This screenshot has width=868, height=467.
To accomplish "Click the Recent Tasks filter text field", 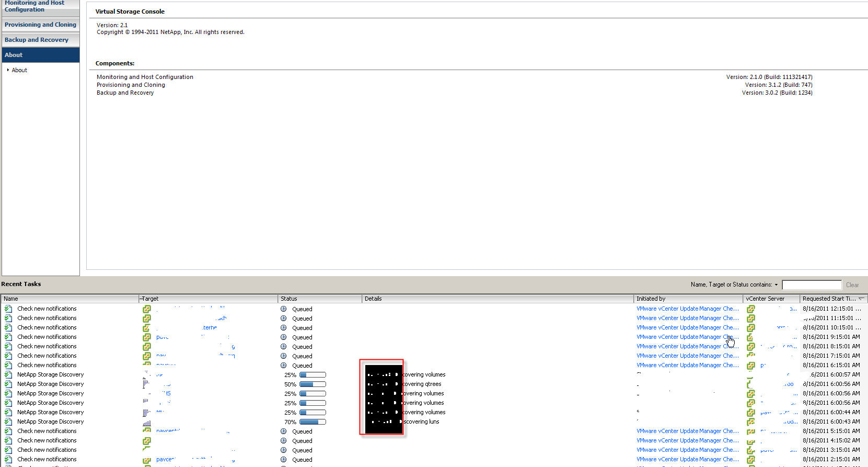I will (x=812, y=285).
